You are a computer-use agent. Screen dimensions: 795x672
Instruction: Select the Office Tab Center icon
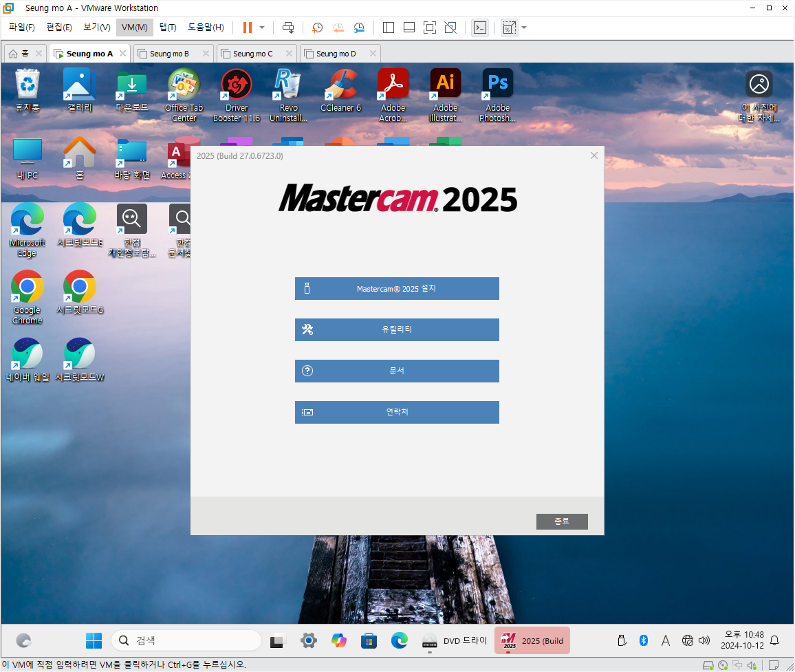point(184,96)
